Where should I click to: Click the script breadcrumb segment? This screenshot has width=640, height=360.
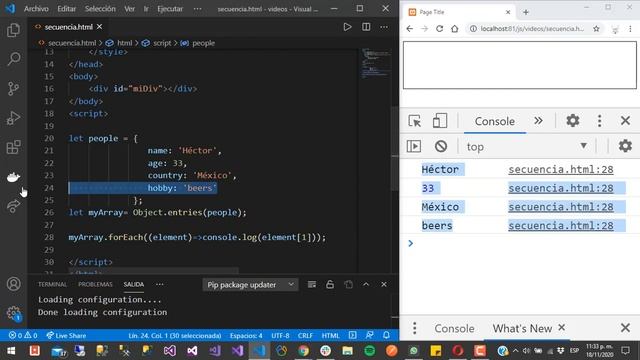tap(162, 43)
